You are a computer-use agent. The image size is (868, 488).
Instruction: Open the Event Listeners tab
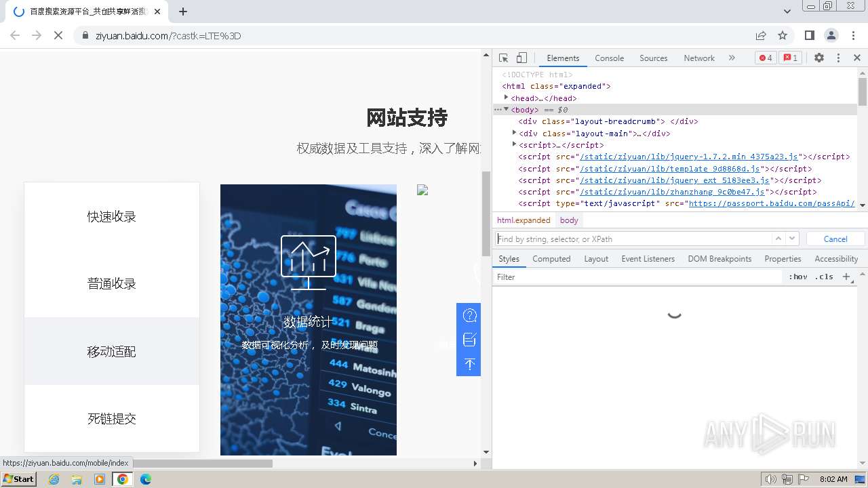pyautogui.click(x=648, y=259)
